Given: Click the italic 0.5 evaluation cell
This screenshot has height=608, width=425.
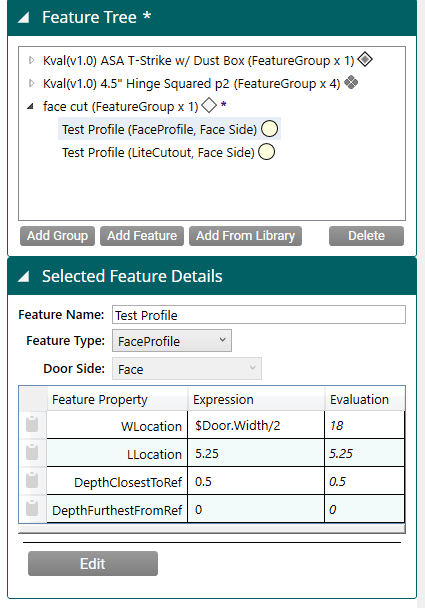Looking at the screenshot, I should pos(365,481).
